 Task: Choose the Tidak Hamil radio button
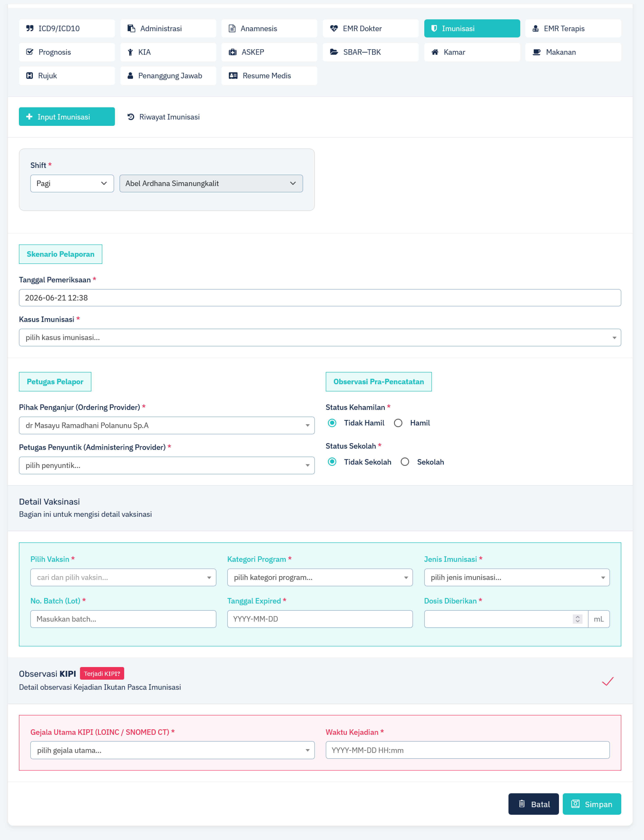(332, 423)
